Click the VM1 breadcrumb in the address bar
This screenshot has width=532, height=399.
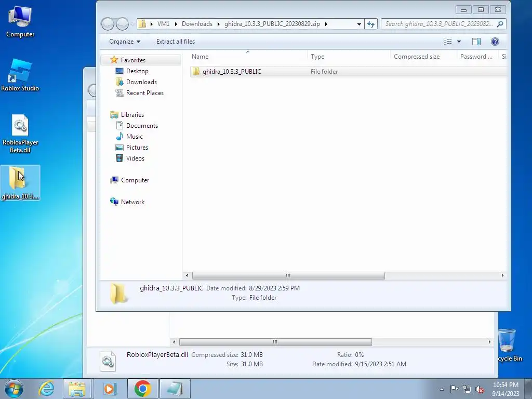click(163, 24)
